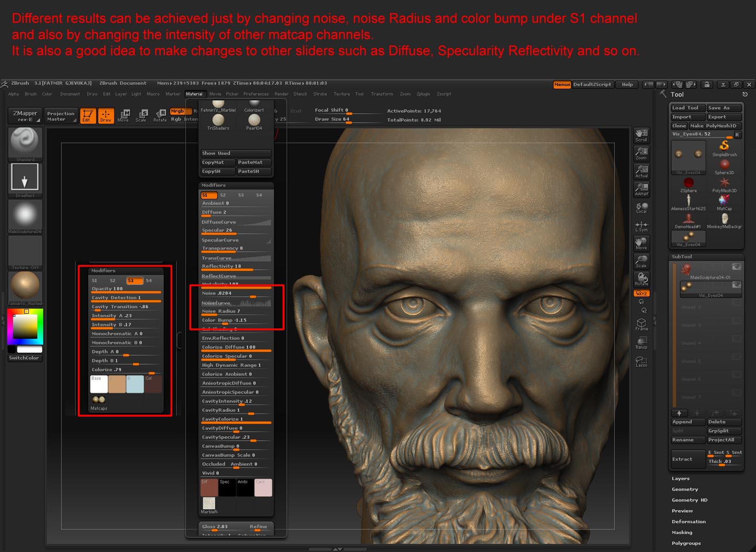
Task: Toggle Transp transparency mode
Action: 642,343
